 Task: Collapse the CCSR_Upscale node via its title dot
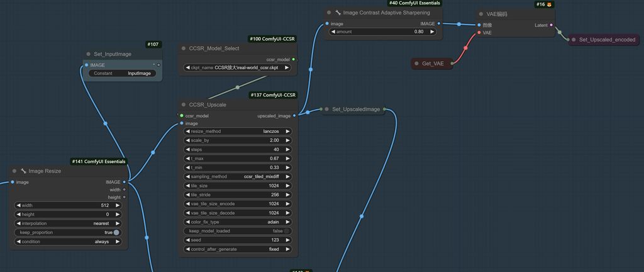tap(183, 105)
